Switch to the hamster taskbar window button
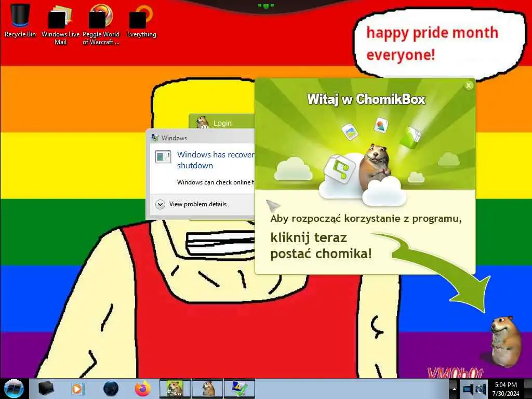 (207, 389)
